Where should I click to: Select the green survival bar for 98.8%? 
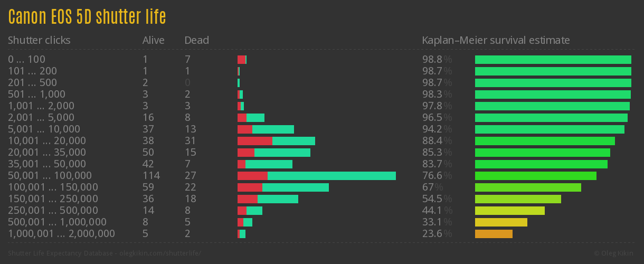pos(553,60)
